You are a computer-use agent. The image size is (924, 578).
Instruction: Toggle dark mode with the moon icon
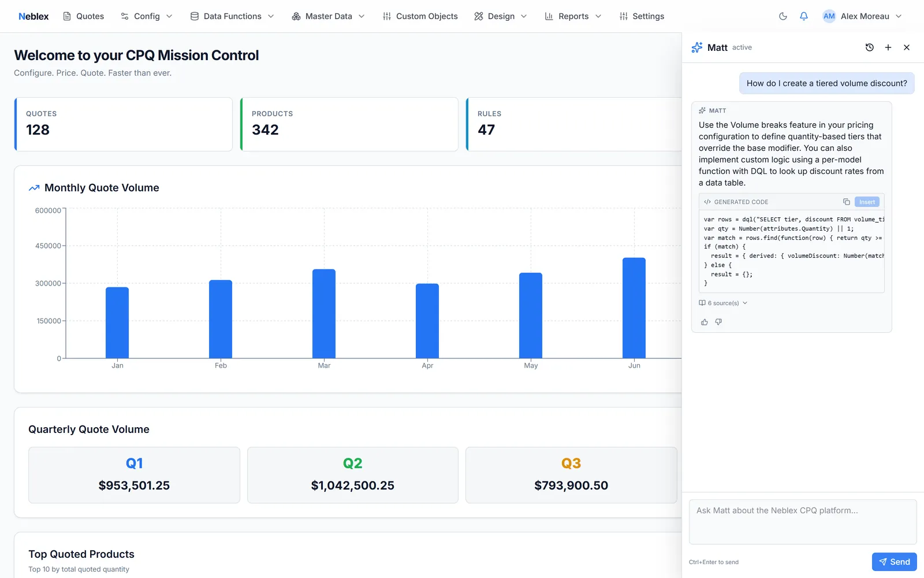point(783,16)
